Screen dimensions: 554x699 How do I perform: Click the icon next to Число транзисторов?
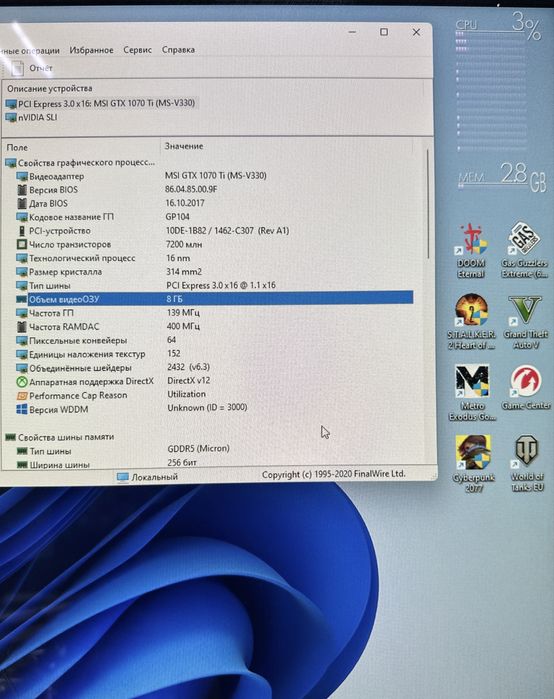(x=22, y=244)
